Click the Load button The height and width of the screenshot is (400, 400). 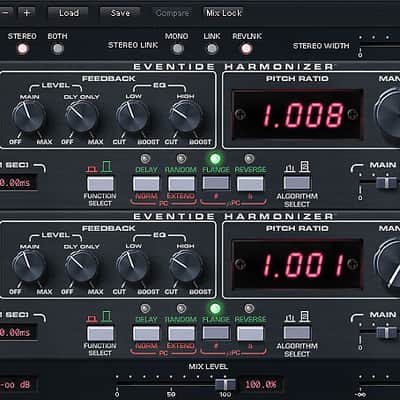(68, 13)
